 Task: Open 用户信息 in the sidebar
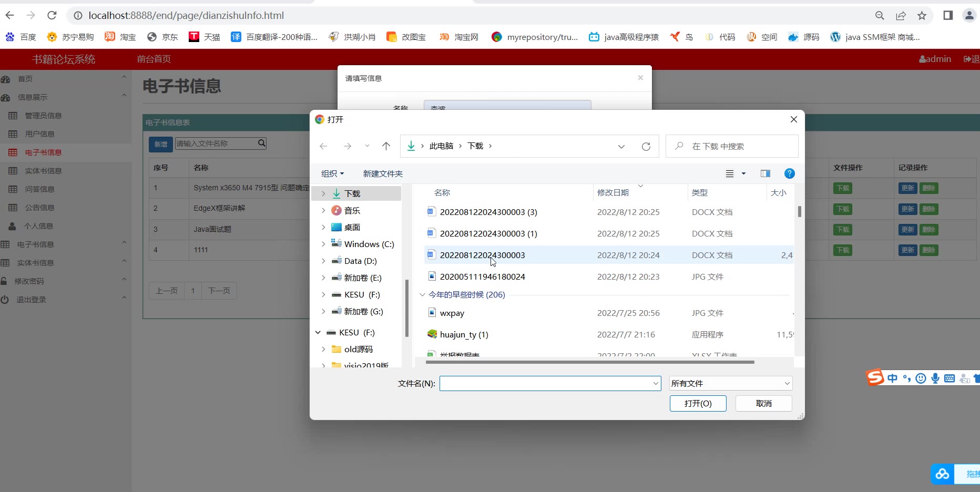point(39,134)
